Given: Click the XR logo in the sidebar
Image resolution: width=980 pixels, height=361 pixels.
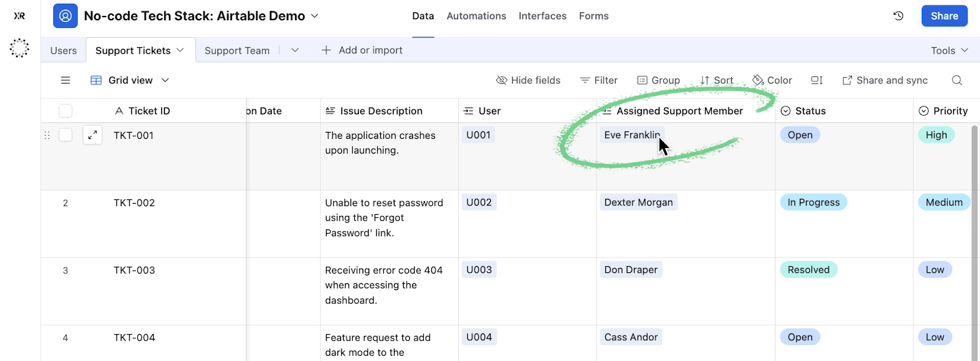Looking at the screenshot, I should click(x=20, y=16).
